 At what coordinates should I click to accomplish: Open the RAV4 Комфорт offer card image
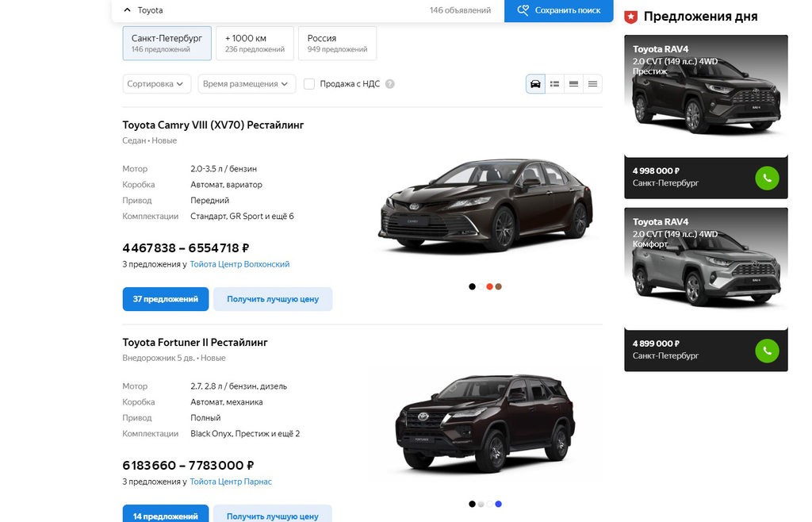click(x=706, y=267)
